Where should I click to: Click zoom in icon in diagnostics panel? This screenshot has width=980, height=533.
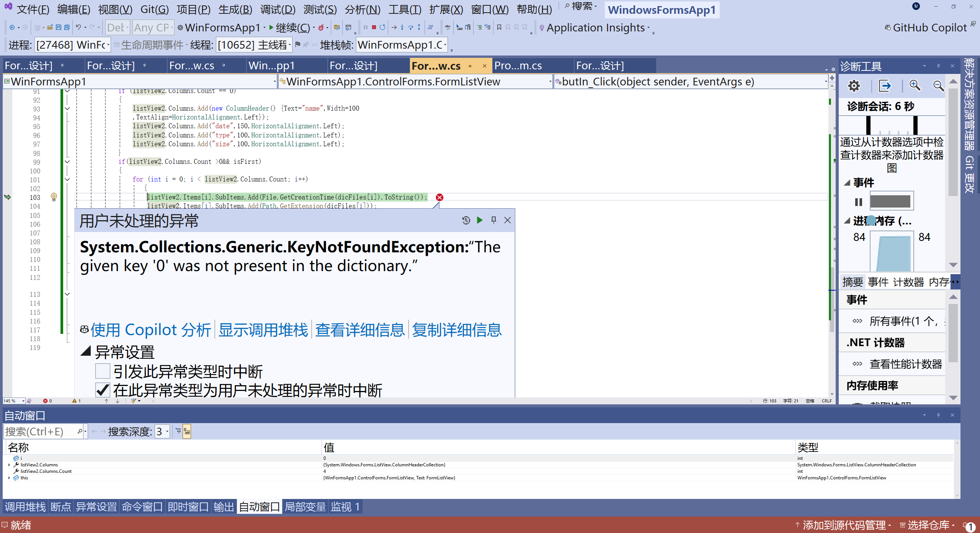[x=915, y=85]
